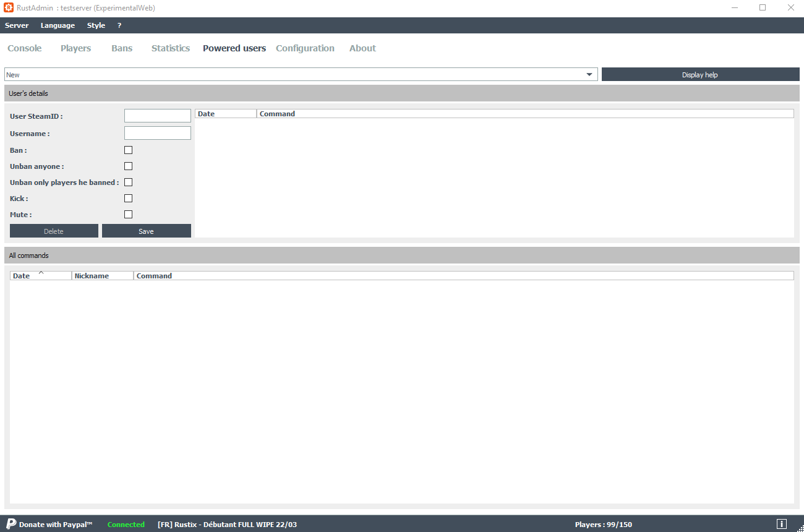
Task: Check Unban only players he banned
Action: tap(129, 182)
